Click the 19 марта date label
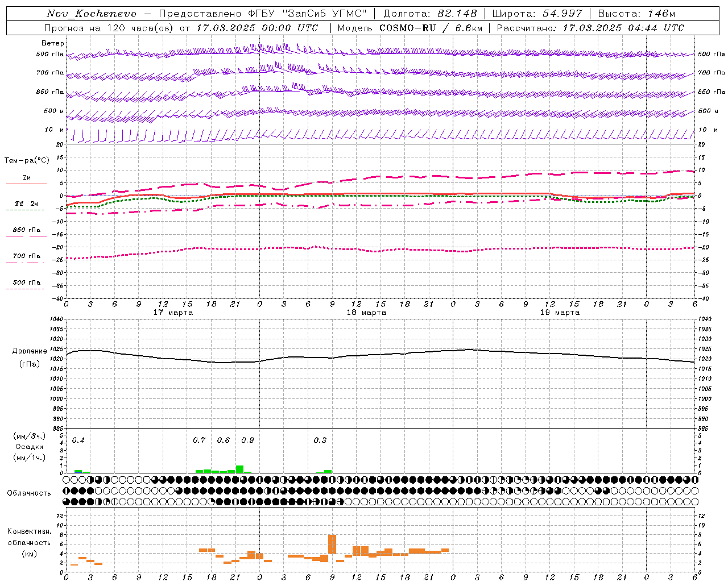Screen dimensions: 728x582 (x=560, y=313)
